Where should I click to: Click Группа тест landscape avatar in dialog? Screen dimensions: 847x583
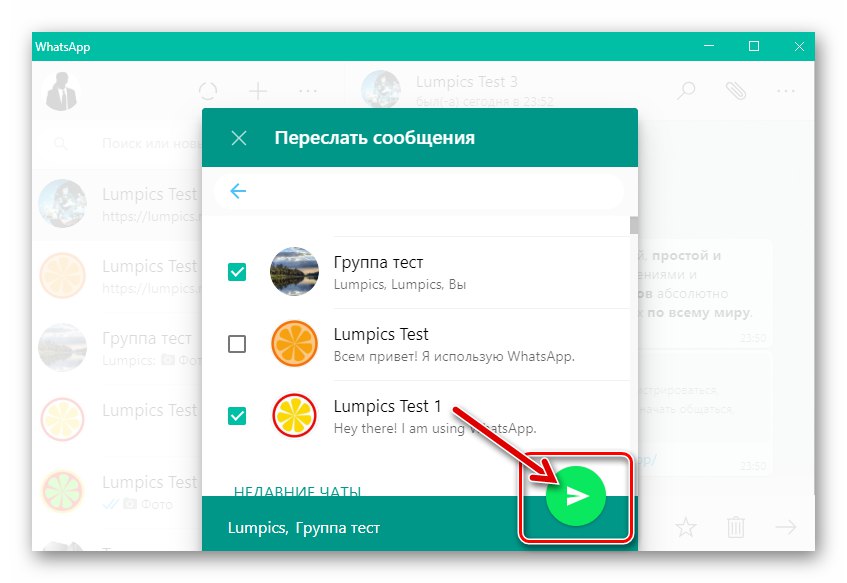pyautogui.click(x=294, y=271)
